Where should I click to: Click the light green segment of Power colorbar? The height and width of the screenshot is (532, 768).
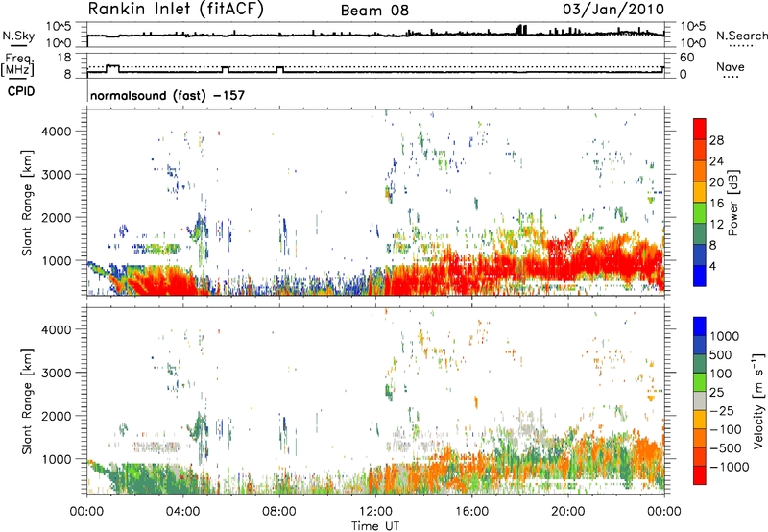click(700, 213)
